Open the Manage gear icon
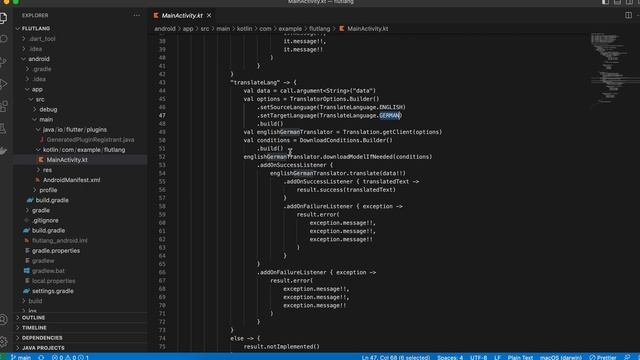 [x=4, y=341]
